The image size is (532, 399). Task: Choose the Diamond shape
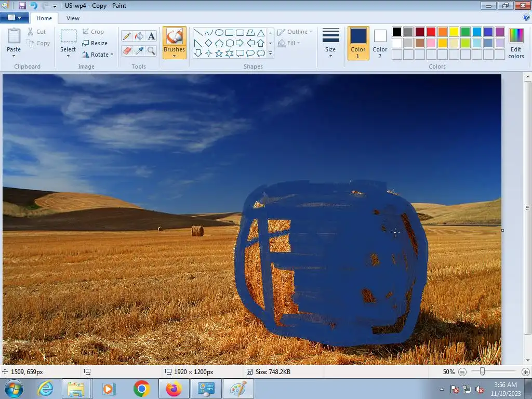[209, 43]
